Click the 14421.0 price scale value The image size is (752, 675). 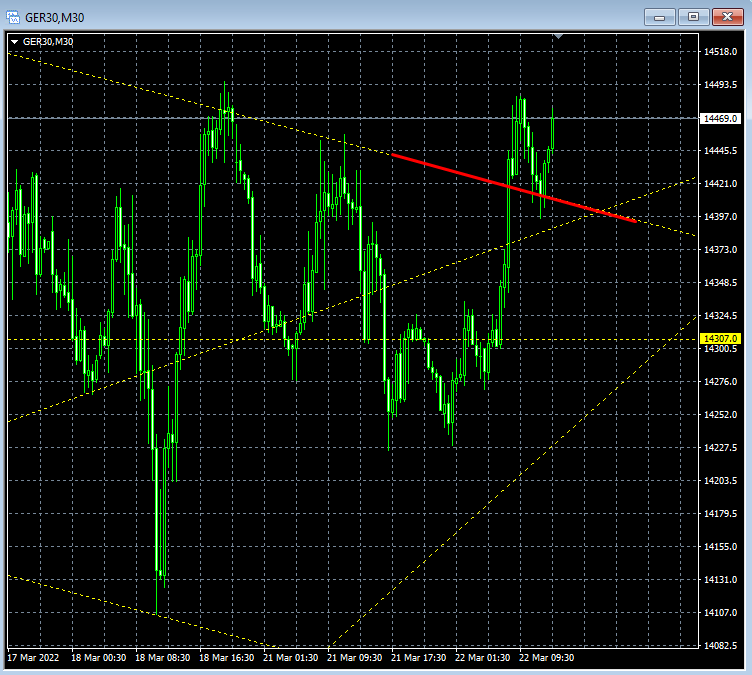[x=720, y=184]
